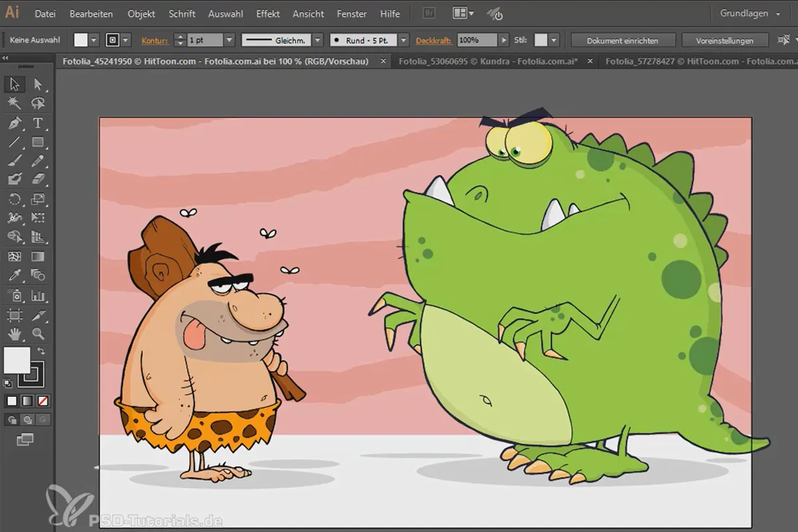798x532 pixels.
Task: Choose the Blend tool
Action: point(38,275)
